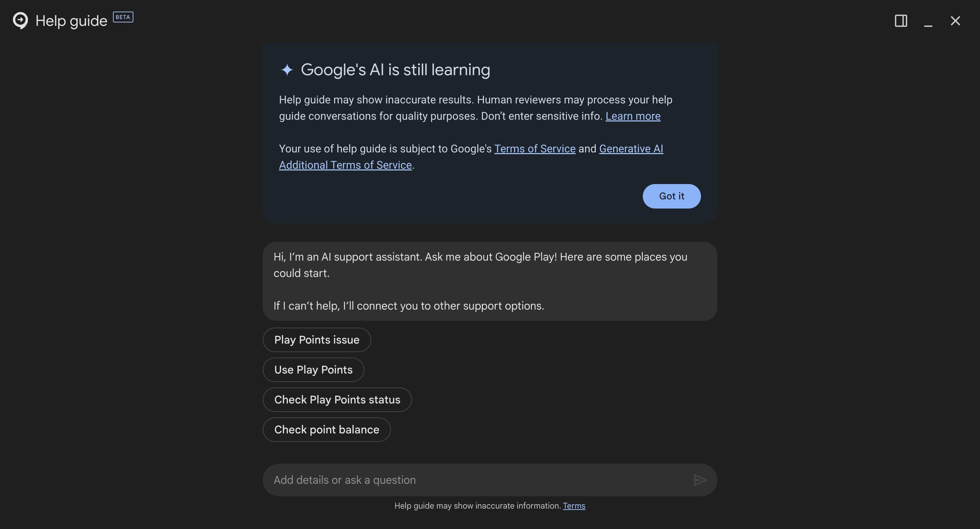Select the Check point balance chip
The height and width of the screenshot is (529, 980).
click(326, 430)
